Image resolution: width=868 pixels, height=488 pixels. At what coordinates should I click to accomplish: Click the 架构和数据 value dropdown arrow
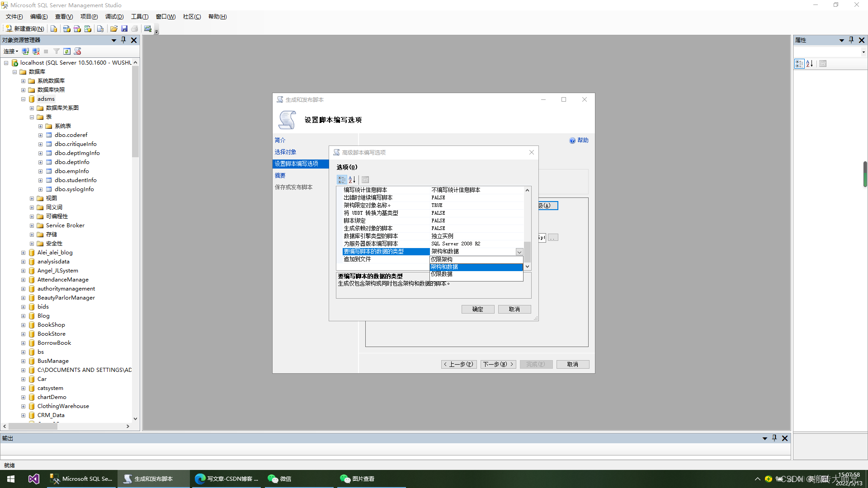click(519, 252)
